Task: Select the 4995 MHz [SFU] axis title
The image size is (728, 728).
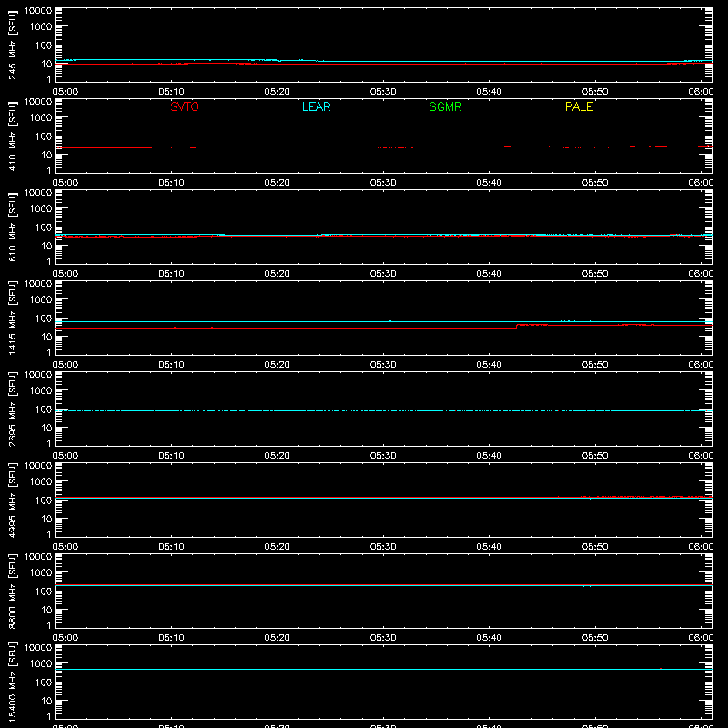Action: pyautogui.click(x=12, y=500)
